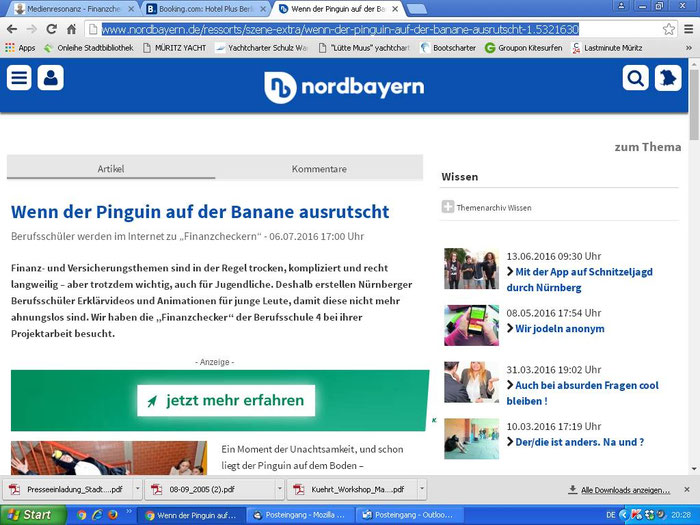This screenshot has width=700, height=525.
Task: Select the Artikel tab
Action: [x=111, y=169]
